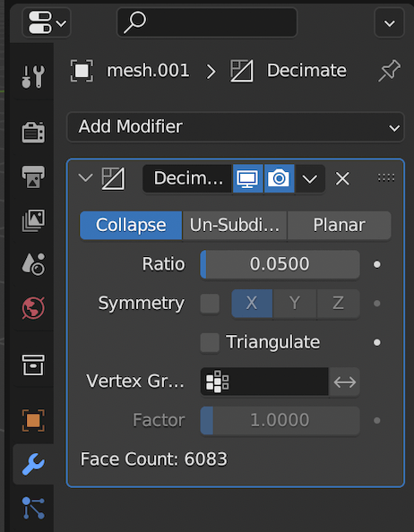Click the mesh.001 breadcrumb label

click(148, 71)
